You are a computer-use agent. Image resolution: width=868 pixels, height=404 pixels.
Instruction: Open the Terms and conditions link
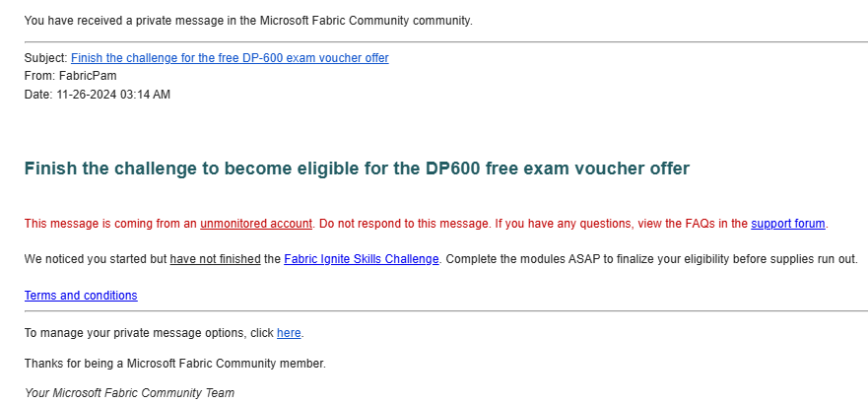click(x=81, y=296)
